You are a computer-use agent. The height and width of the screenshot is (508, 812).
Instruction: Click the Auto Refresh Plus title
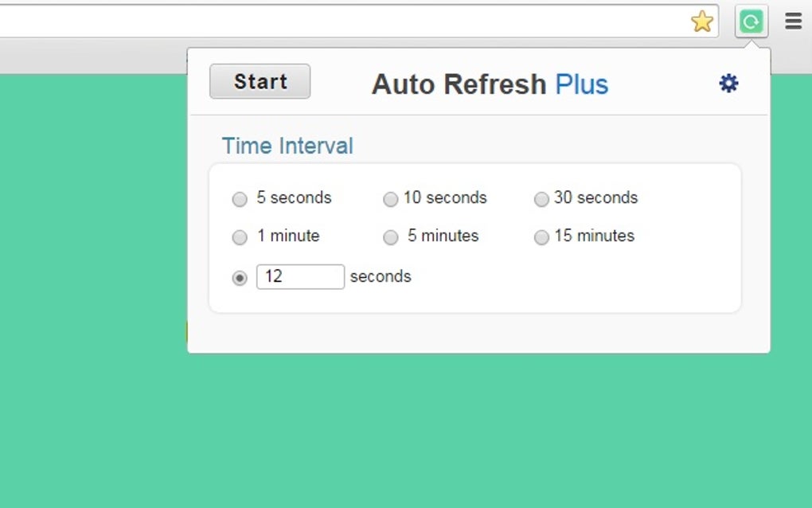[x=490, y=84]
